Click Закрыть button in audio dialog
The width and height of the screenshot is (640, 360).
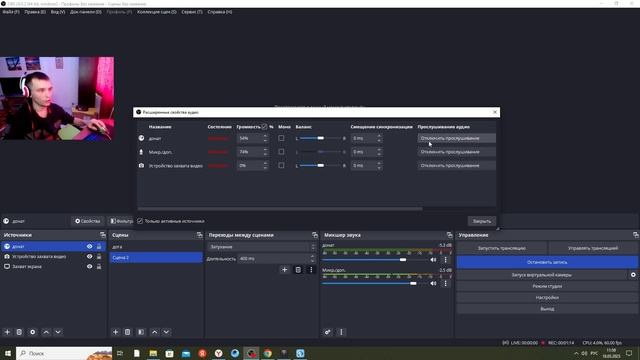tap(482, 221)
